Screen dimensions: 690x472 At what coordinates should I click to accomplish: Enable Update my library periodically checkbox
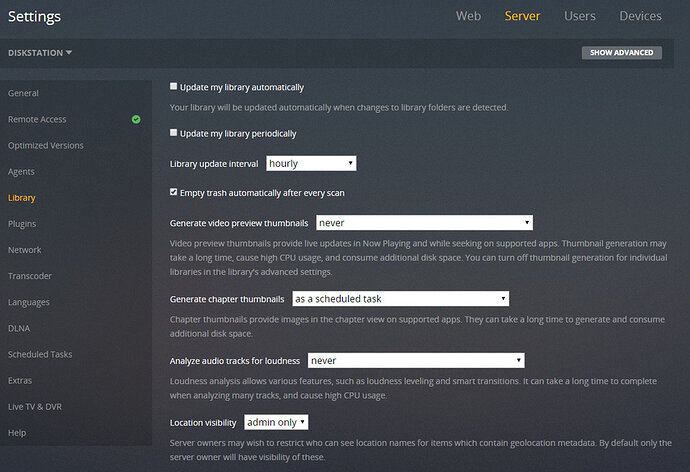[173, 132]
